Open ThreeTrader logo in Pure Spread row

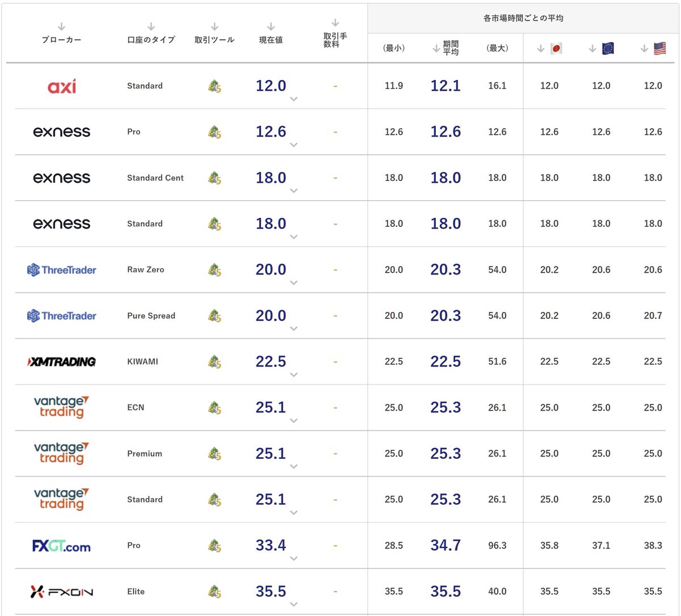[x=62, y=315]
